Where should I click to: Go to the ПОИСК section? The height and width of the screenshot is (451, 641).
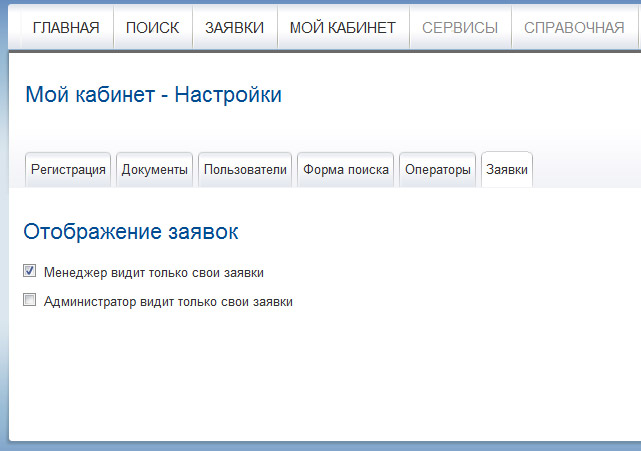[152, 28]
